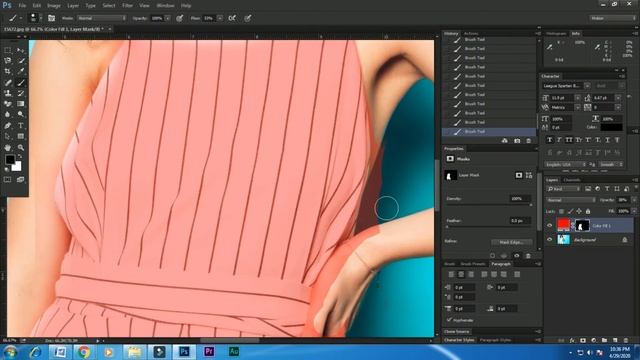Click the Mask Edge button
The image size is (640, 360).
point(511,242)
